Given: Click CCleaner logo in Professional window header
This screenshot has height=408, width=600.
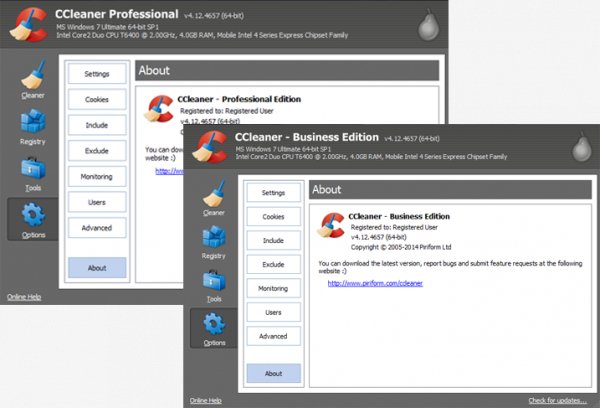Looking at the screenshot, I should click(x=29, y=24).
